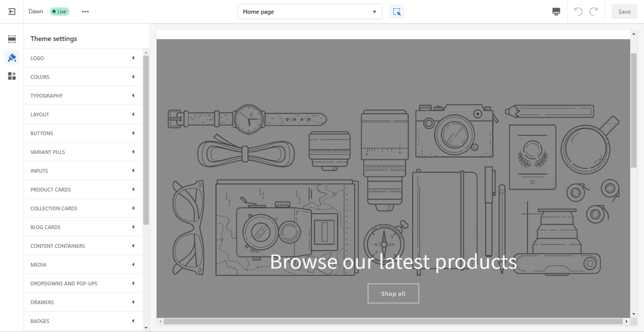Switch the preview device view
Viewport: 644px width, 332px height.
pyautogui.click(x=555, y=11)
